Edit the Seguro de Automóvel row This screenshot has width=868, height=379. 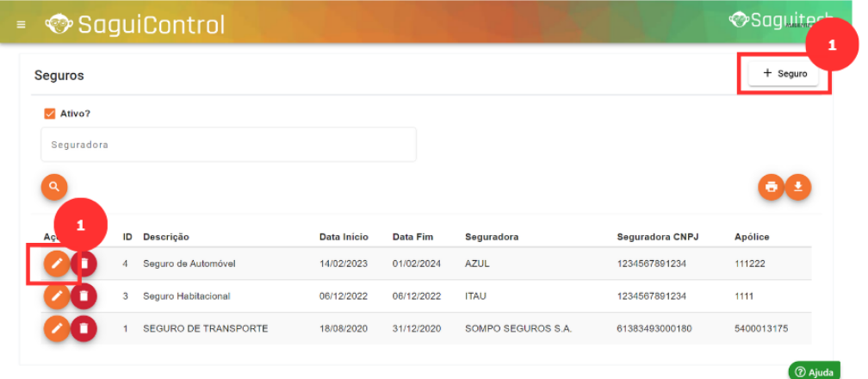(57, 264)
